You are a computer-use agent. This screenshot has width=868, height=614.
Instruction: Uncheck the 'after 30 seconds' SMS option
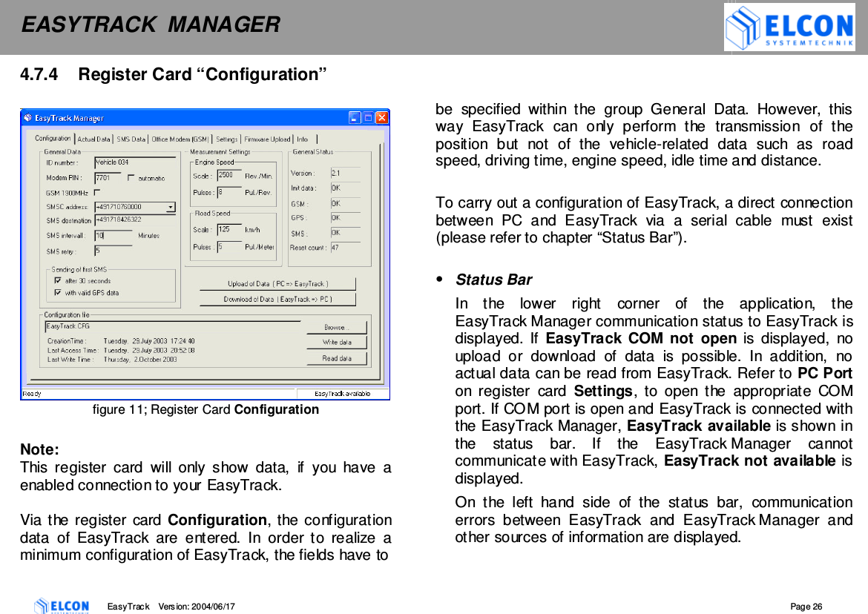[x=57, y=281]
